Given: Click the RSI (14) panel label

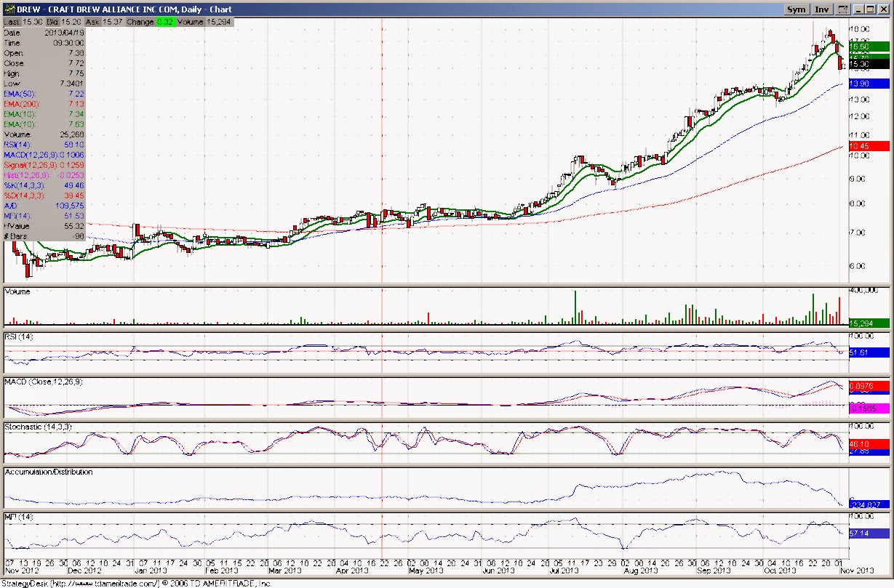Looking at the screenshot, I should tap(19, 337).
